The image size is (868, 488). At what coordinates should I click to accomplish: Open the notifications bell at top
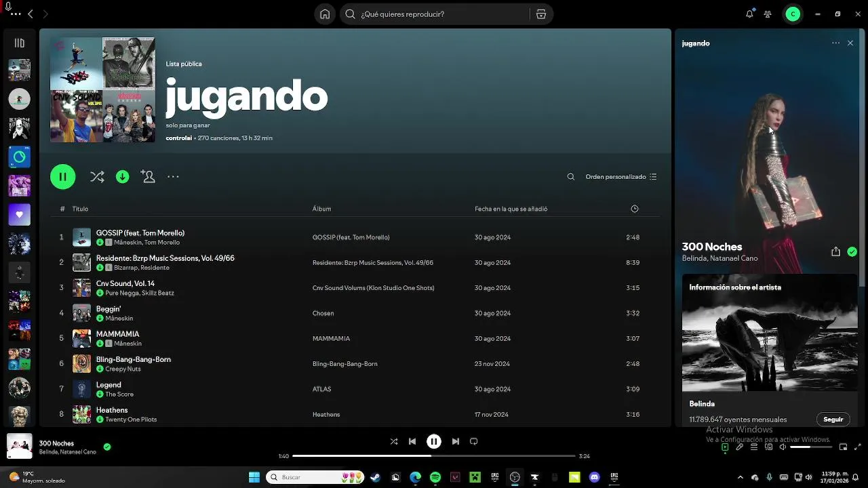[749, 14]
